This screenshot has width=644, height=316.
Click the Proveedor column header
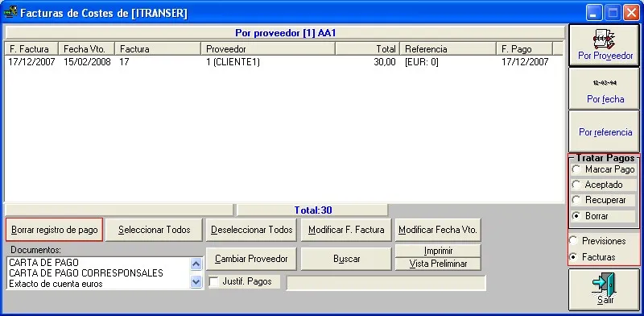268,49
